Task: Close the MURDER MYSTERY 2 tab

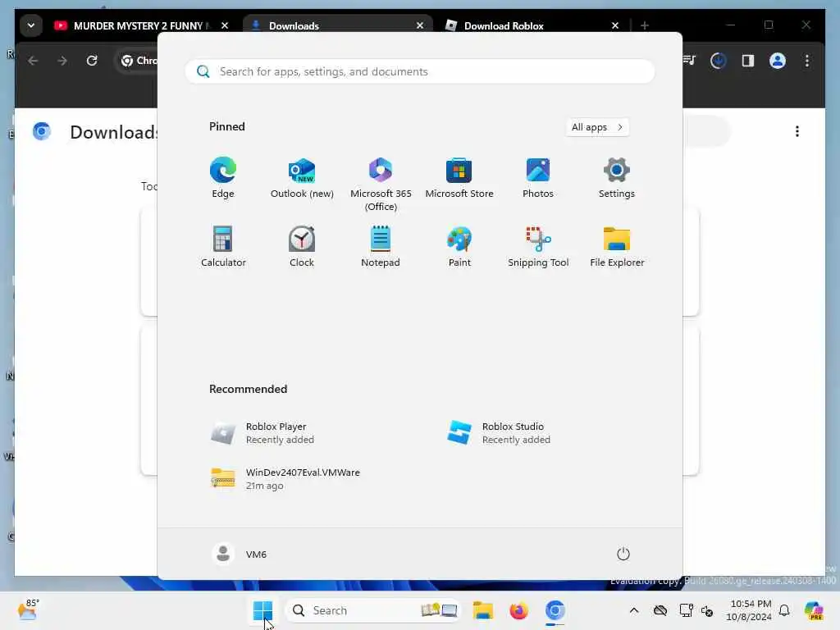Action: coord(225,25)
